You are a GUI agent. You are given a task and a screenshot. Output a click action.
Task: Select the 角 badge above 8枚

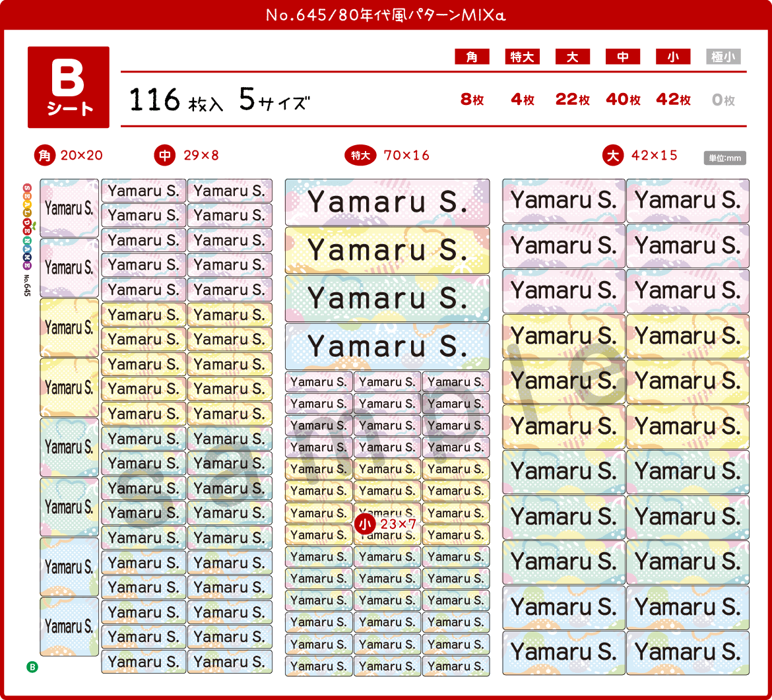click(x=472, y=57)
